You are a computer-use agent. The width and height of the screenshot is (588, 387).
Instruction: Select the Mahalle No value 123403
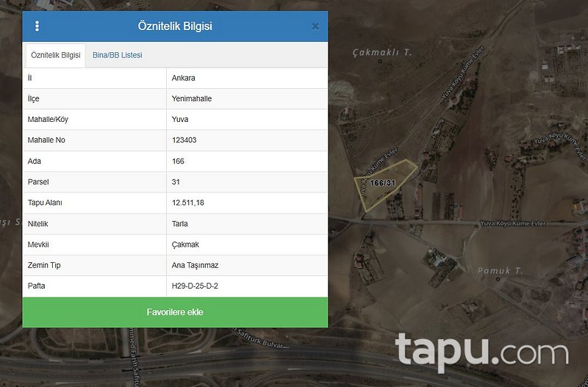point(184,140)
